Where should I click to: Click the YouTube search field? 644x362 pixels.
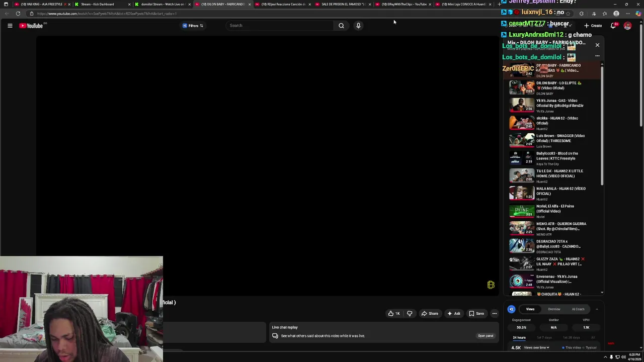click(279, 26)
